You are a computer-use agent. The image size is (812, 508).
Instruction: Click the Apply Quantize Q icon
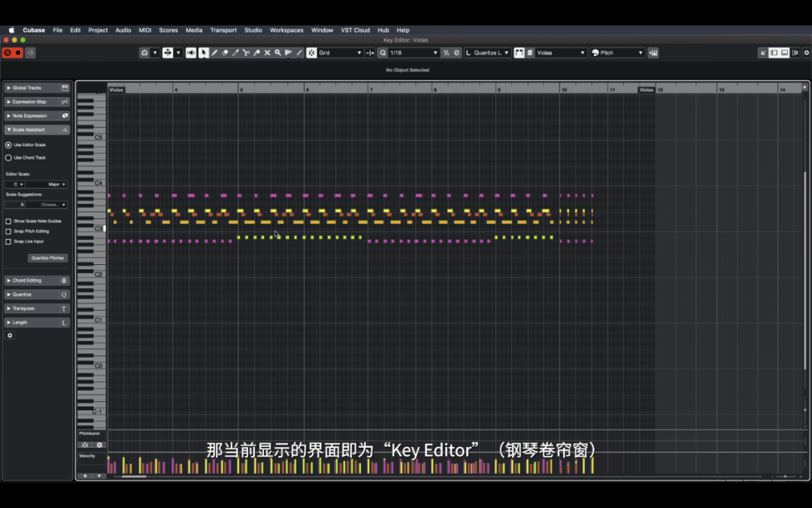tap(383, 53)
